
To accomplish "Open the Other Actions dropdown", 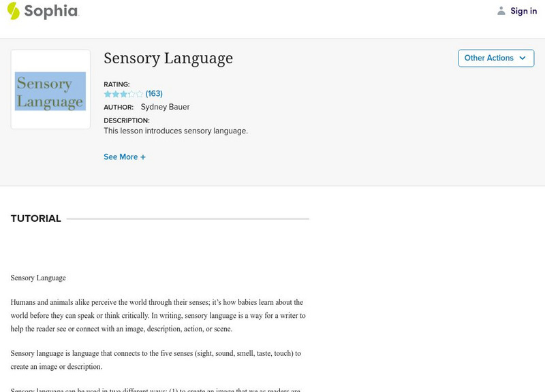I will point(495,58).
